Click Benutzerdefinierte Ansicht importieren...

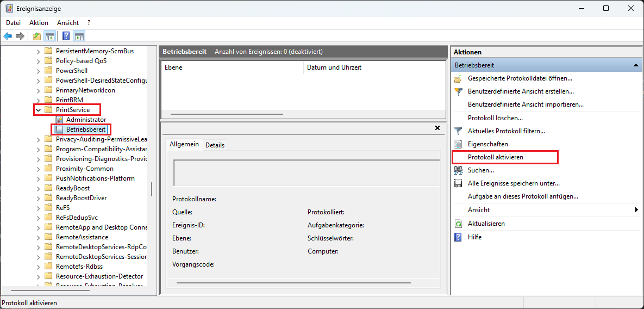click(x=526, y=104)
